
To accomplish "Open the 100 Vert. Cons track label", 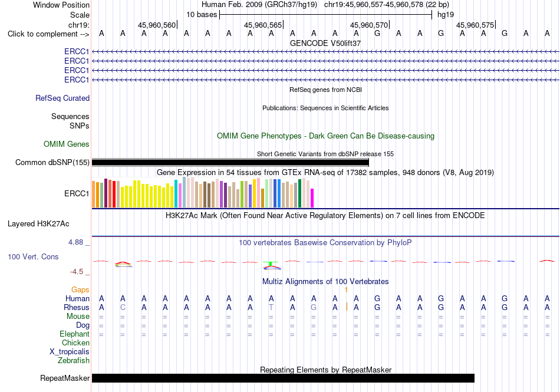I will click(33, 256).
